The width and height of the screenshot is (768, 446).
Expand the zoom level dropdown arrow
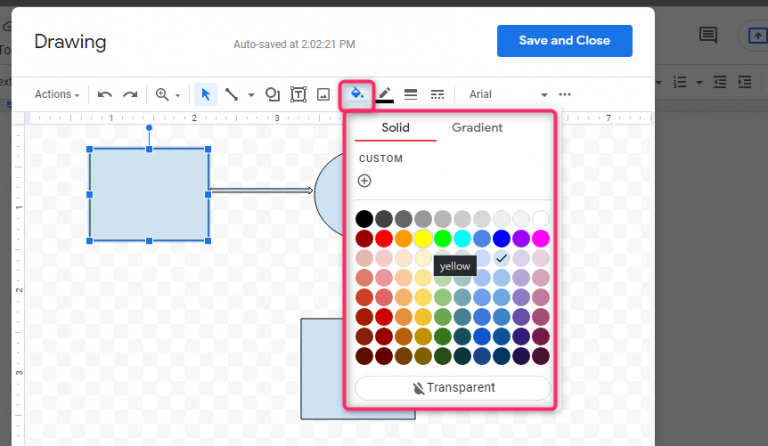178,95
